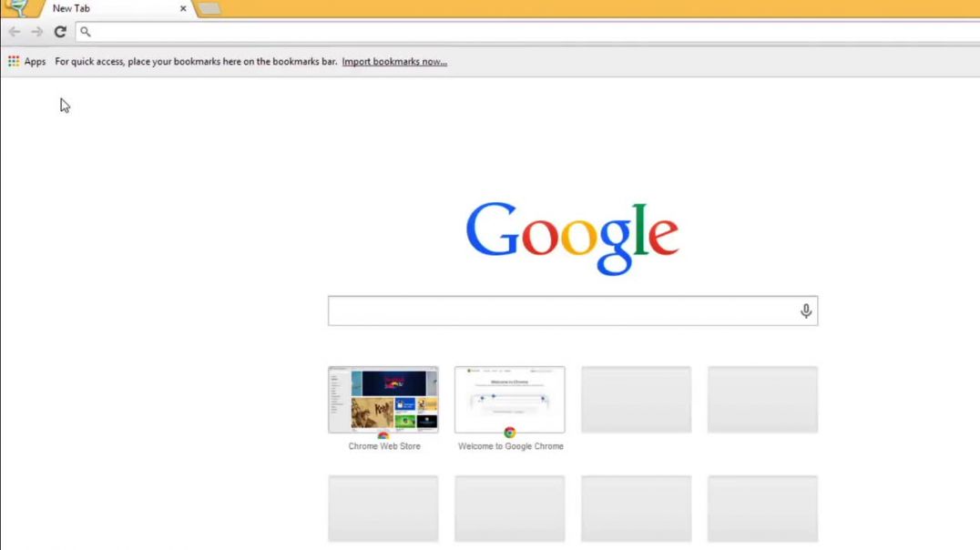Open Chrome Web Store thumbnail
Screen dimensions: 980x550
tap(383, 400)
